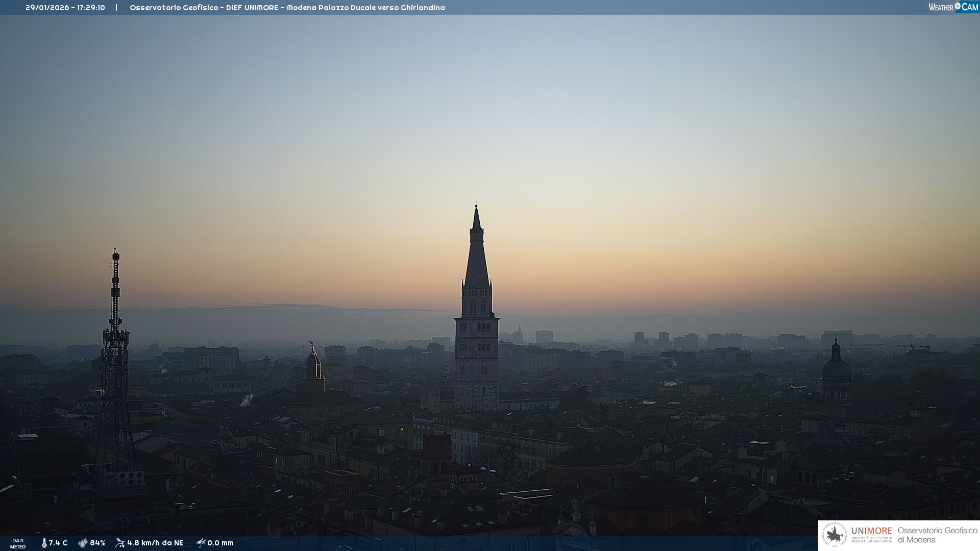Click the humidity water droplets icon
Screen dimensions: 980x551
point(83,543)
